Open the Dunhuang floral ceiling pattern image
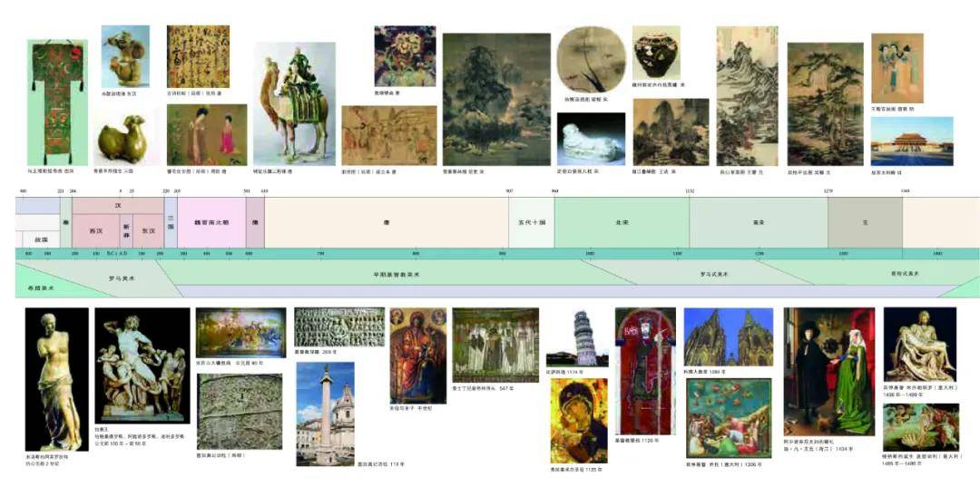The image size is (980, 497). coord(405,56)
